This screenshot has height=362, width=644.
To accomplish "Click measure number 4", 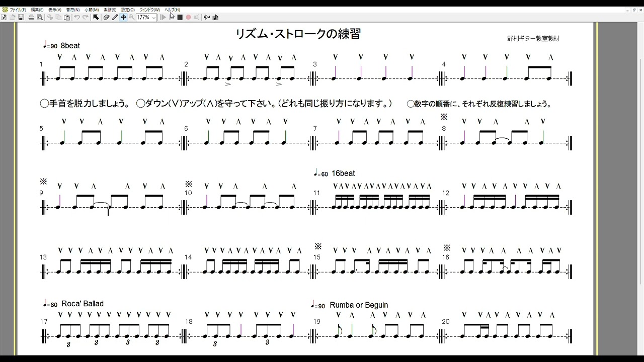I will pos(444,64).
